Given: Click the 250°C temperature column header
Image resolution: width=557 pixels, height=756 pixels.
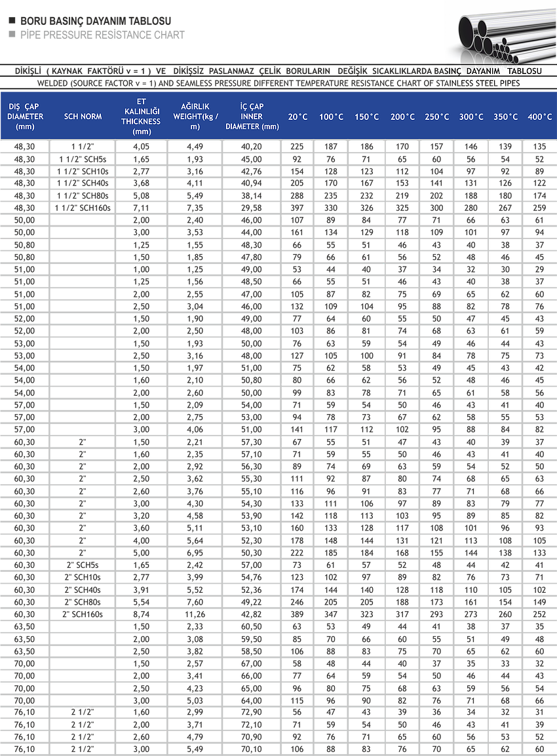Looking at the screenshot, I should (x=436, y=117).
